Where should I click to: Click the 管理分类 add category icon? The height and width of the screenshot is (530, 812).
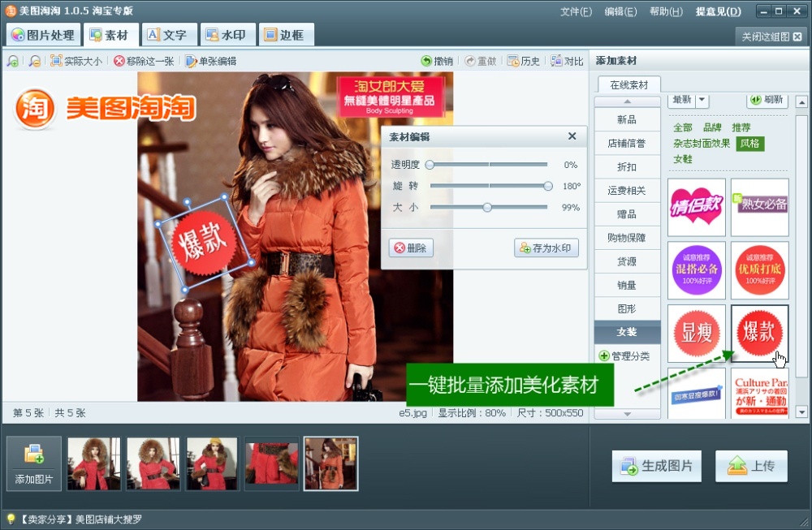(603, 355)
